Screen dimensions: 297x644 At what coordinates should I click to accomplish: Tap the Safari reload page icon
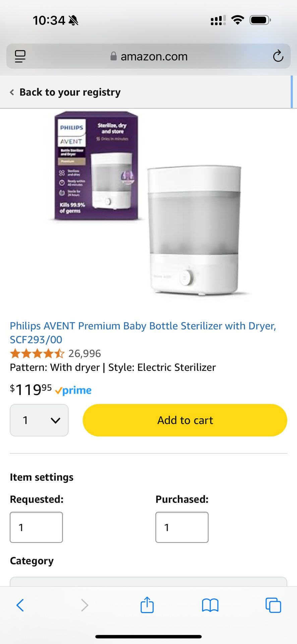[x=278, y=56]
